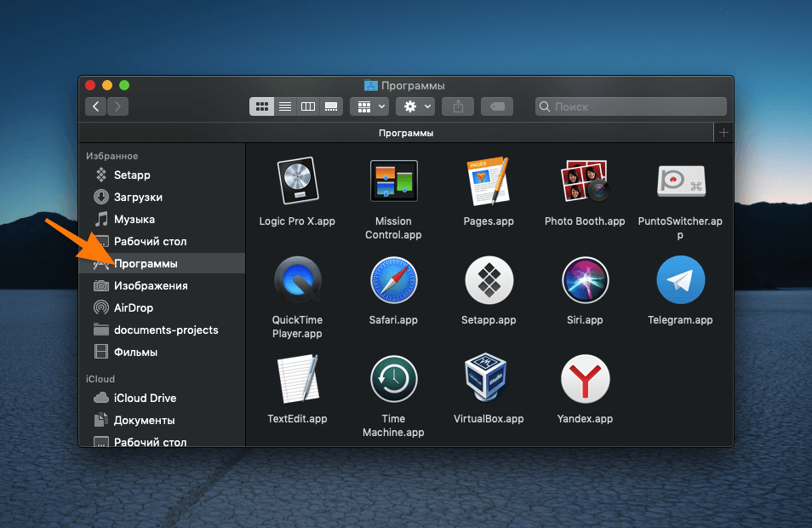Open the gear action menu dropdown
This screenshot has width=812, height=528.
[415, 106]
